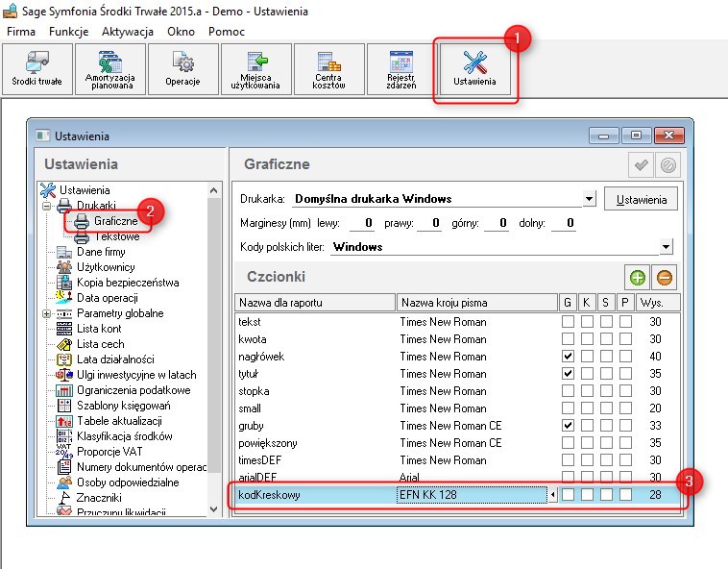Screen dimensions: 728x569
Task: Collapse the Drukarki tree branch
Action: pyautogui.click(x=46, y=206)
